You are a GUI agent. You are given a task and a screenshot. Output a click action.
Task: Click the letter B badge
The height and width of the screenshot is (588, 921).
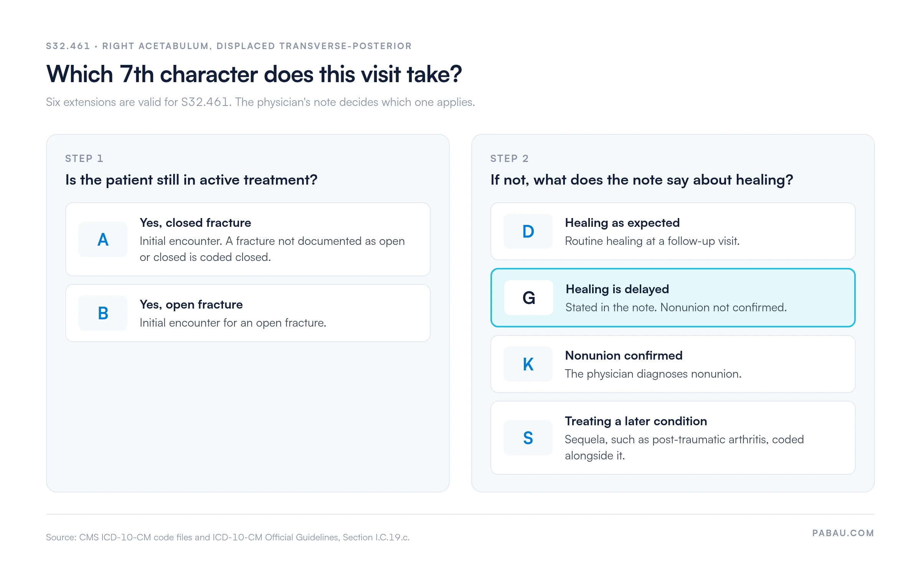click(103, 313)
